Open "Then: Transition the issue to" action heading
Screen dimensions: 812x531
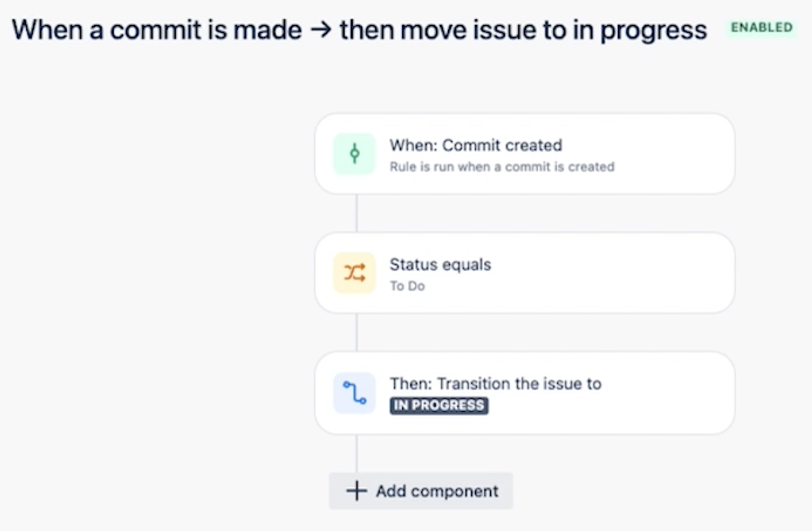tap(495, 383)
